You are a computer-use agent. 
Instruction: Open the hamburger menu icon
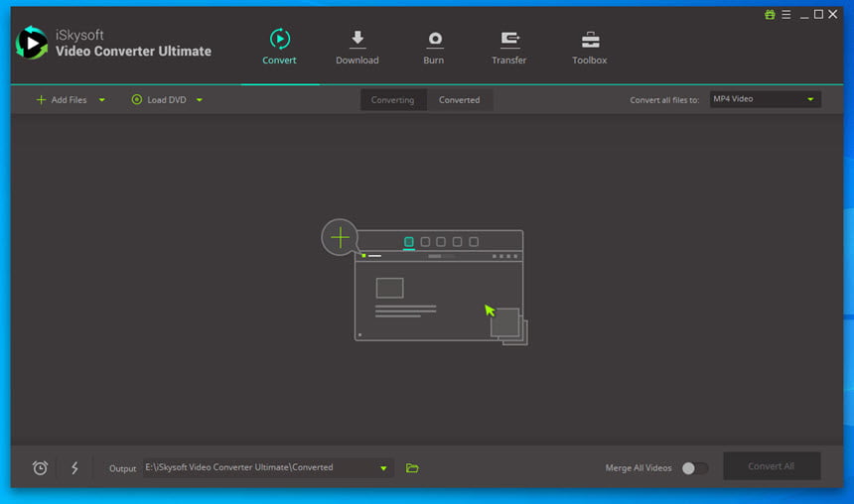pyautogui.click(x=785, y=15)
